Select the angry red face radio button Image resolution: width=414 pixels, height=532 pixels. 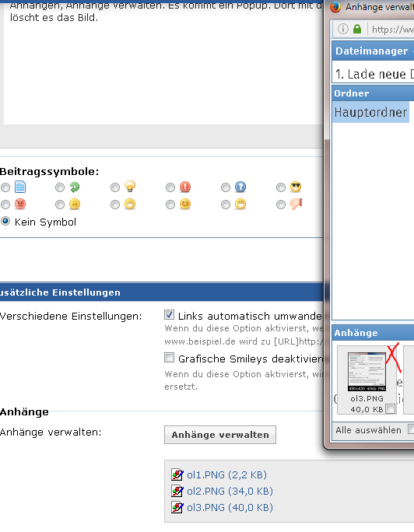click(5, 205)
